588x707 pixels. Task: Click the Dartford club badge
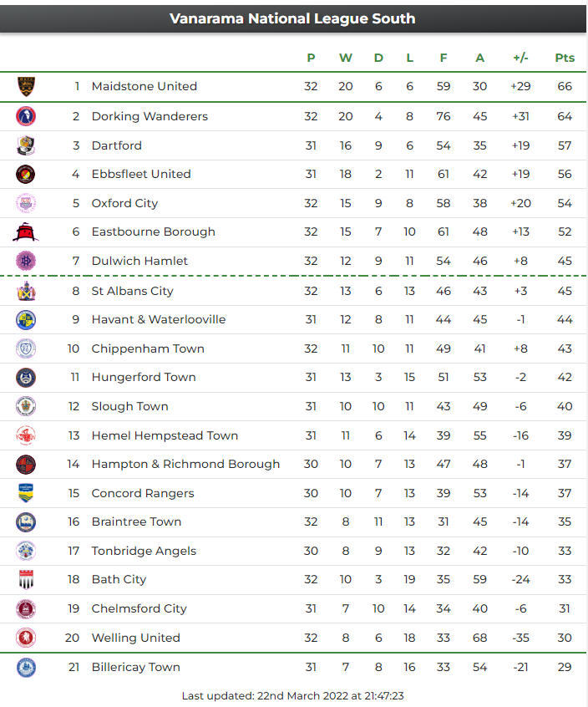tap(26, 145)
